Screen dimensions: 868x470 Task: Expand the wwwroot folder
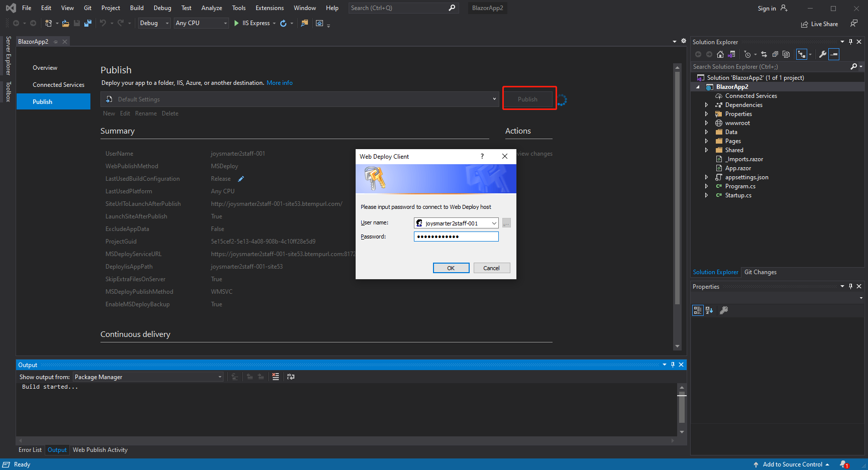click(707, 123)
